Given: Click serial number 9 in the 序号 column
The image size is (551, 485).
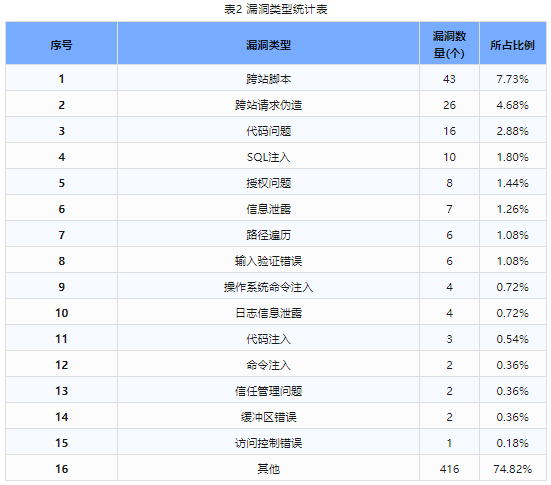Looking at the screenshot, I should click(x=61, y=287).
